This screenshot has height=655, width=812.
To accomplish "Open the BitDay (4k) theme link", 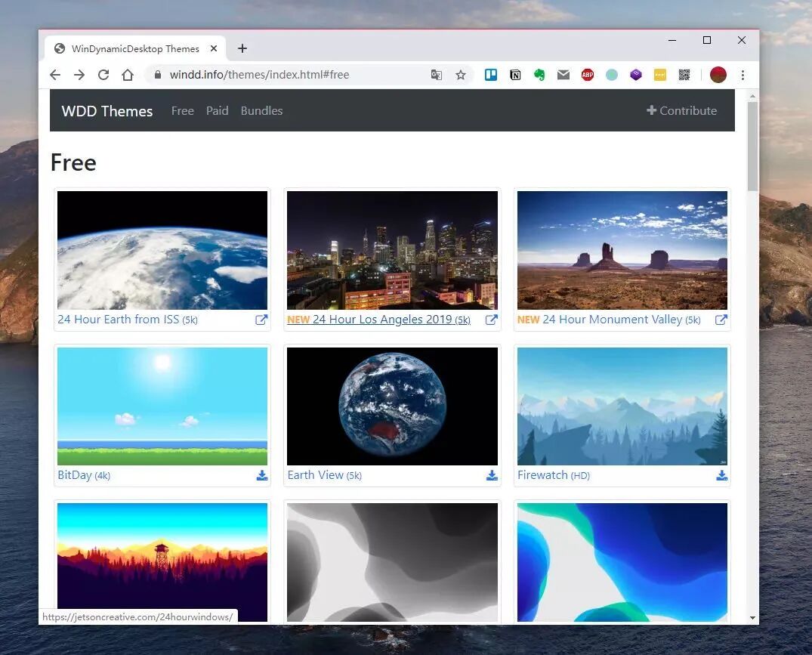I will click(84, 475).
